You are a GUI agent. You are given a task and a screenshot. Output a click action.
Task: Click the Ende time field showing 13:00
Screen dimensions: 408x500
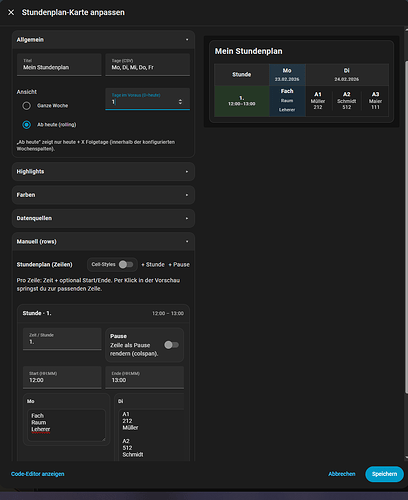(145, 377)
